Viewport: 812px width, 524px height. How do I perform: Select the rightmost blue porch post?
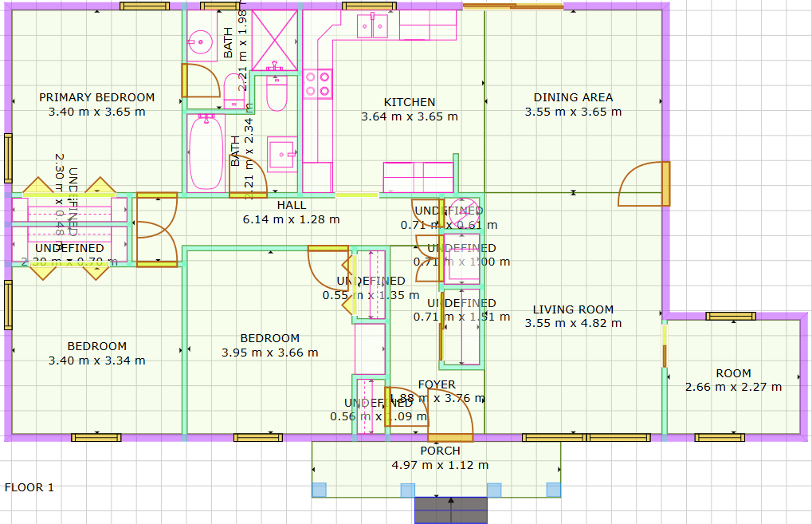[x=554, y=490]
